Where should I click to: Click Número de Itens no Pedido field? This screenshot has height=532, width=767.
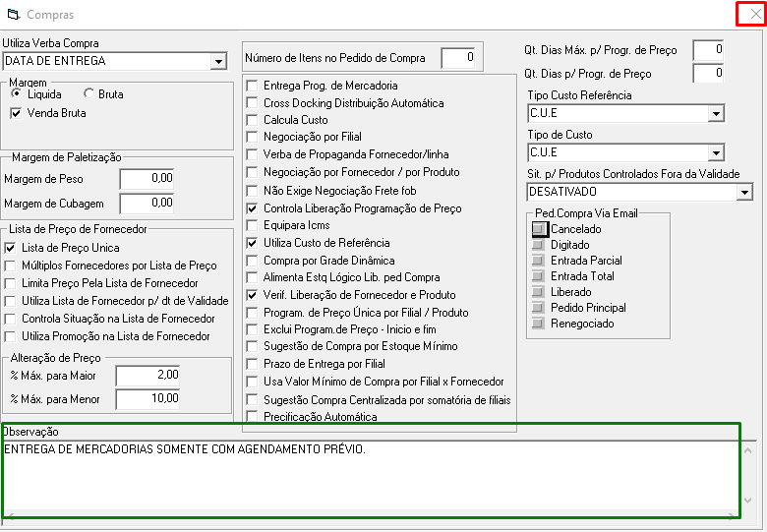458,58
